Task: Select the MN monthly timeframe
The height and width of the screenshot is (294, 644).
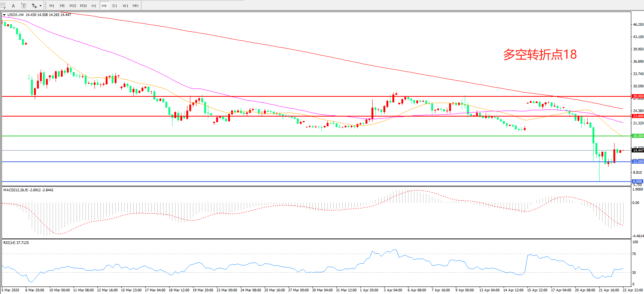Action: 136,6
